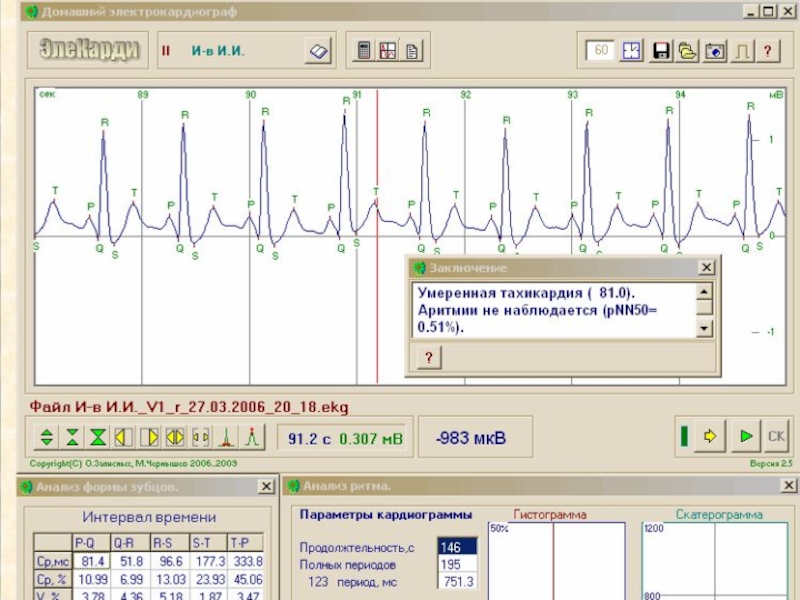Screen dimensions: 800x600
Task: Click the camera snapshot icon
Action: 714,51
